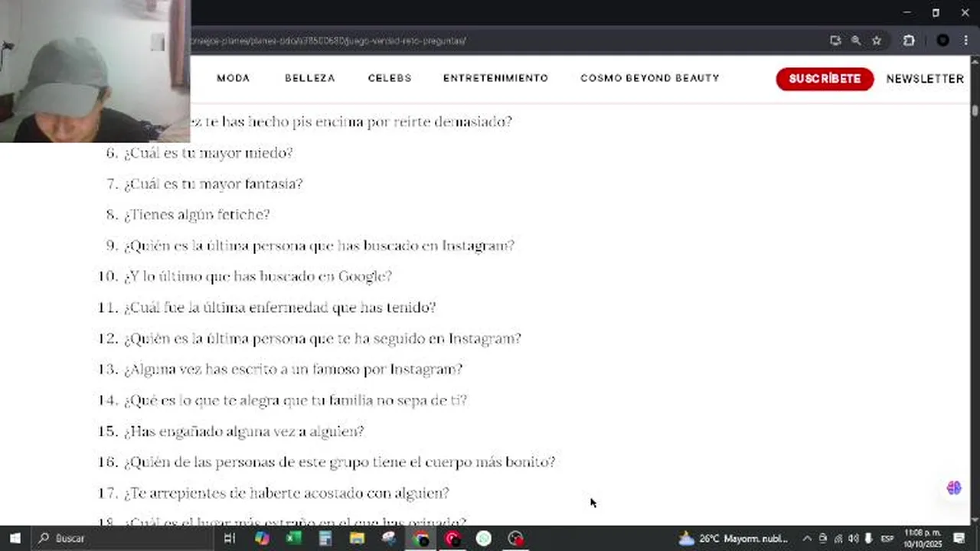Click "¿Alguna vez has escrito a un famoso por Instagram?"
This screenshot has width=980, height=551.
click(x=293, y=369)
